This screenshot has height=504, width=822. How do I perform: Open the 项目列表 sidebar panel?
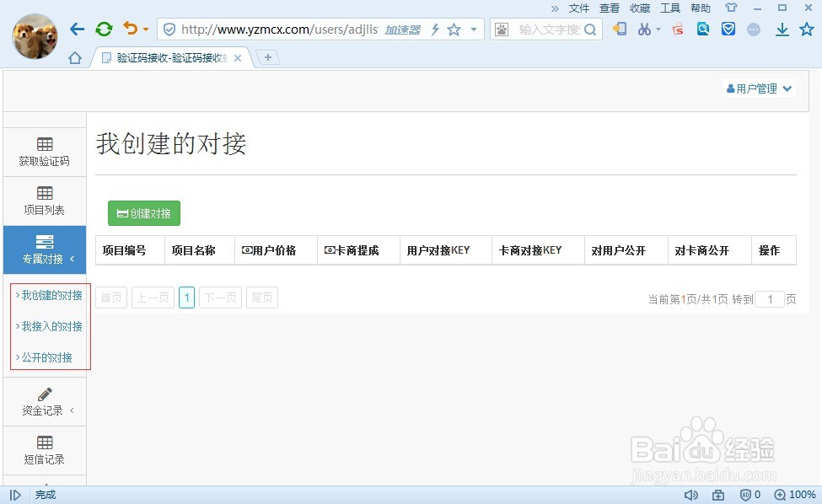[x=44, y=201]
